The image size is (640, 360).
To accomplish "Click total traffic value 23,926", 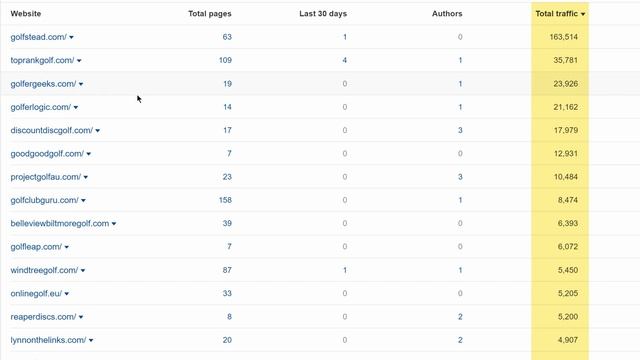I will pos(566,83).
